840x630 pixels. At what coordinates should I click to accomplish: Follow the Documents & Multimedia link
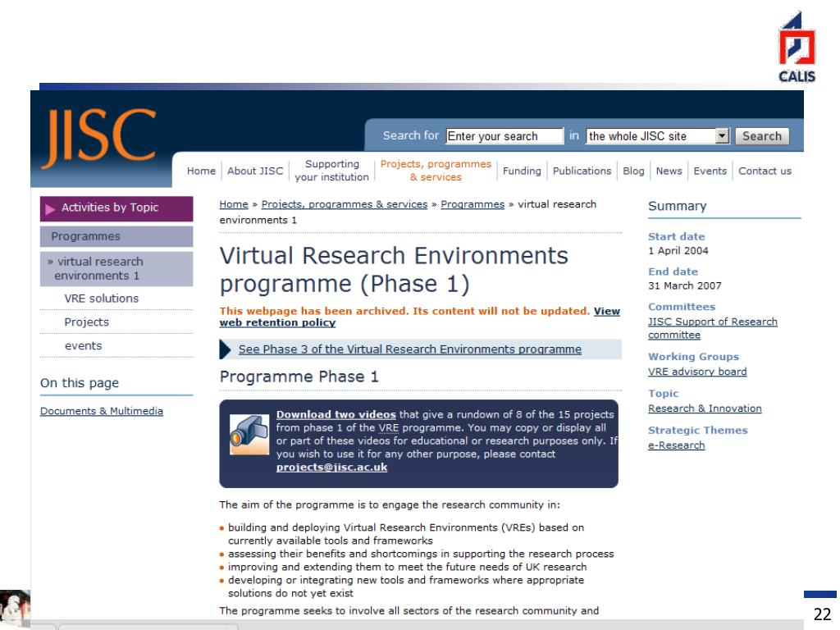pos(102,411)
